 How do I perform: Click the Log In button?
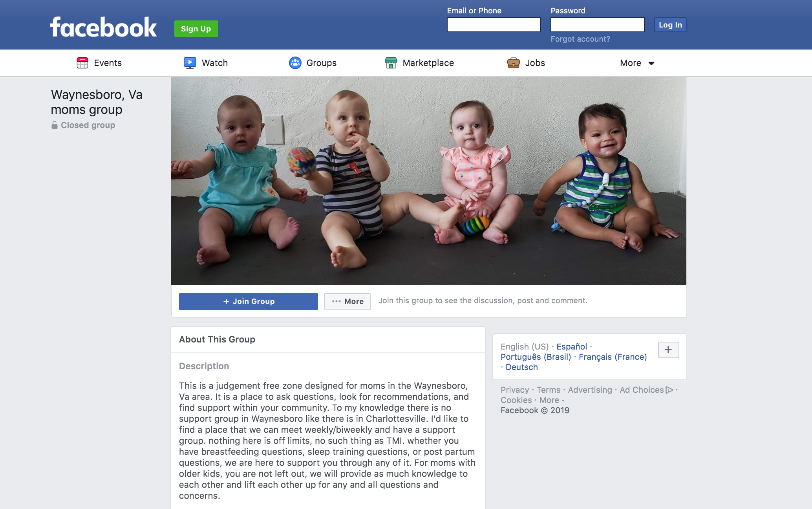670,25
